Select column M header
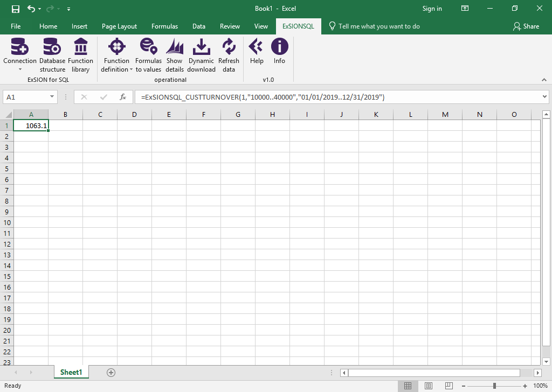The height and width of the screenshot is (392, 552). pos(445,115)
